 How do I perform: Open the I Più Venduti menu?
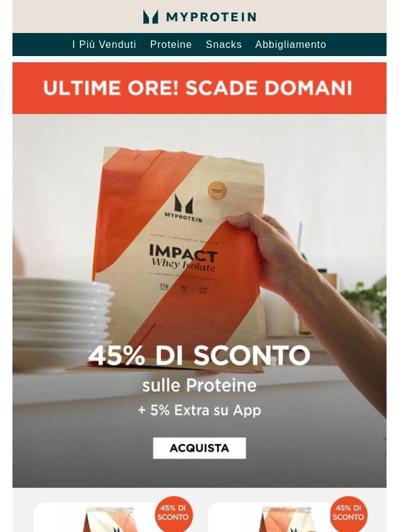(x=104, y=44)
